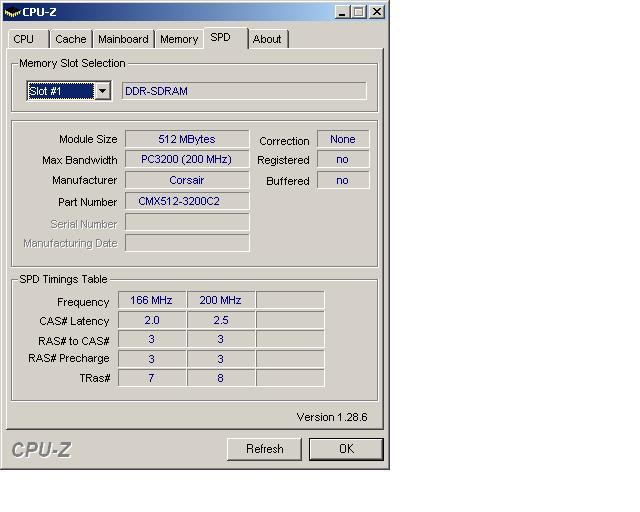Click the Part Number label
Image resolution: width=640 pixels, height=512 pixels.
tap(87, 202)
